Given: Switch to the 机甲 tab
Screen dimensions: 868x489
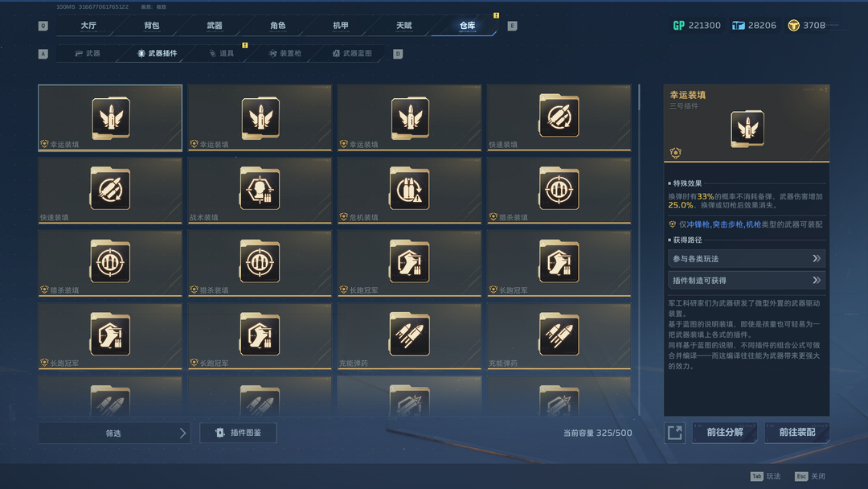Looking at the screenshot, I should point(341,26).
